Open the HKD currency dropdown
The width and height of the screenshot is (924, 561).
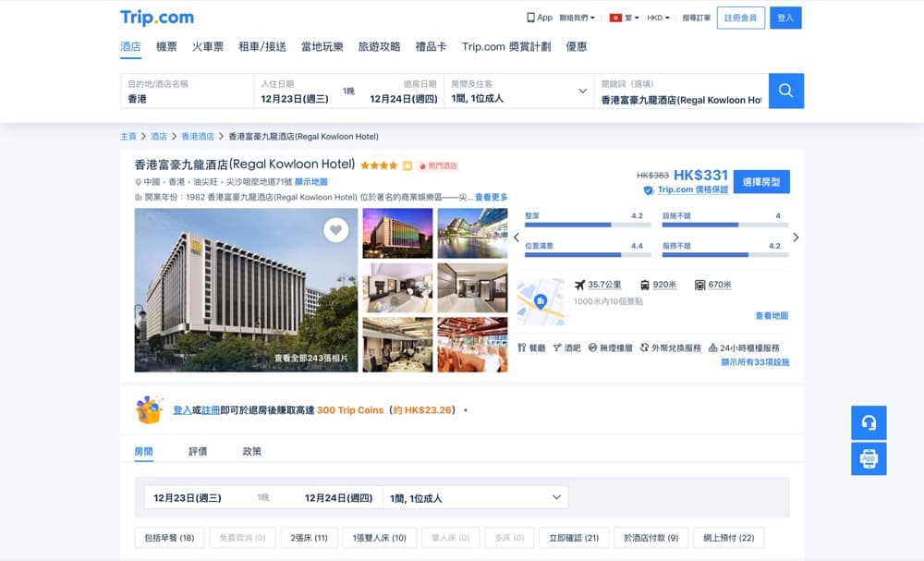pos(658,18)
